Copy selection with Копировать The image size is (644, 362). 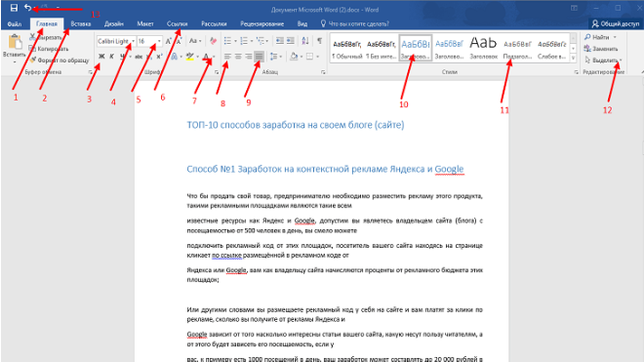(x=49, y=49)
